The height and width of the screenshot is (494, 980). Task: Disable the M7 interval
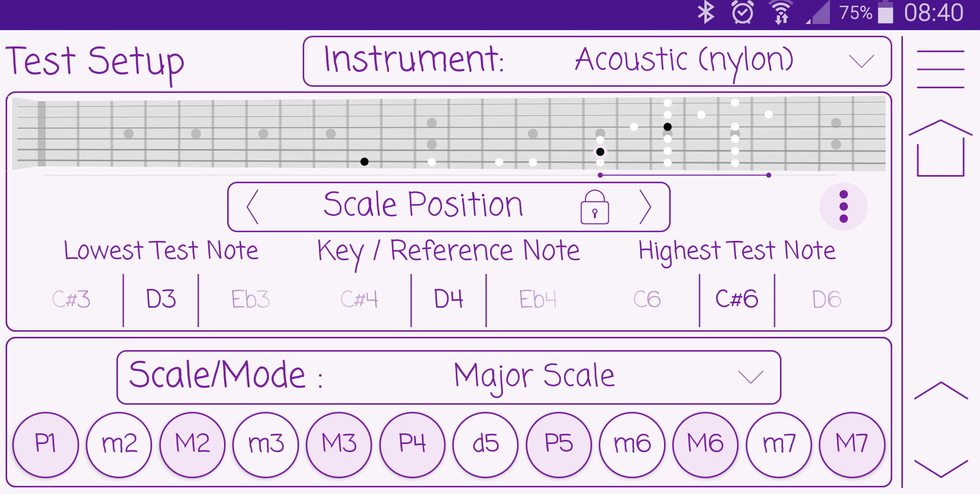[x=851, y=444]
